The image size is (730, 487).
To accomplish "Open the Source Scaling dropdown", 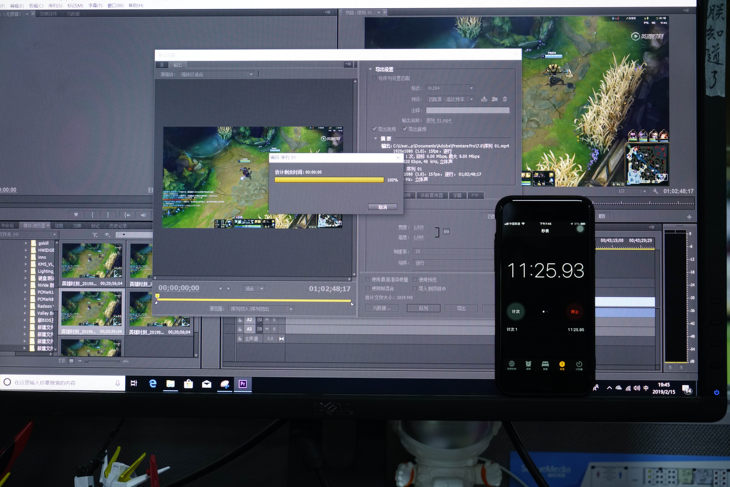I will [217, 74].
